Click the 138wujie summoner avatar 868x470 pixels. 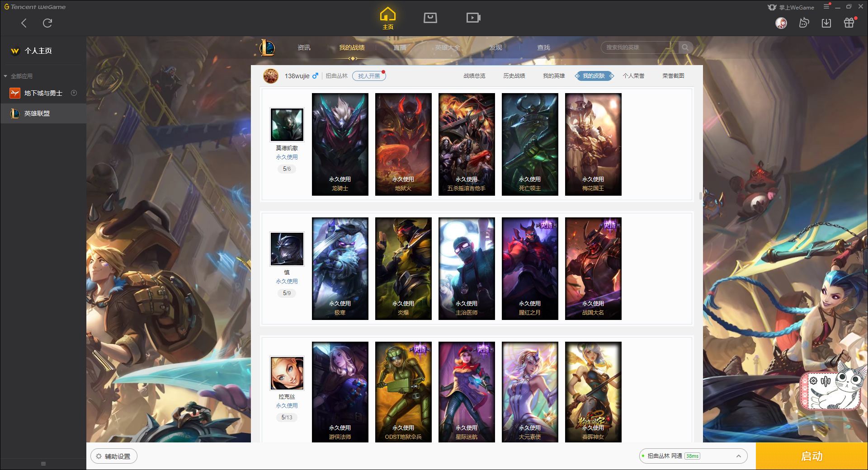pyautogui.click(x=271, y=76)
